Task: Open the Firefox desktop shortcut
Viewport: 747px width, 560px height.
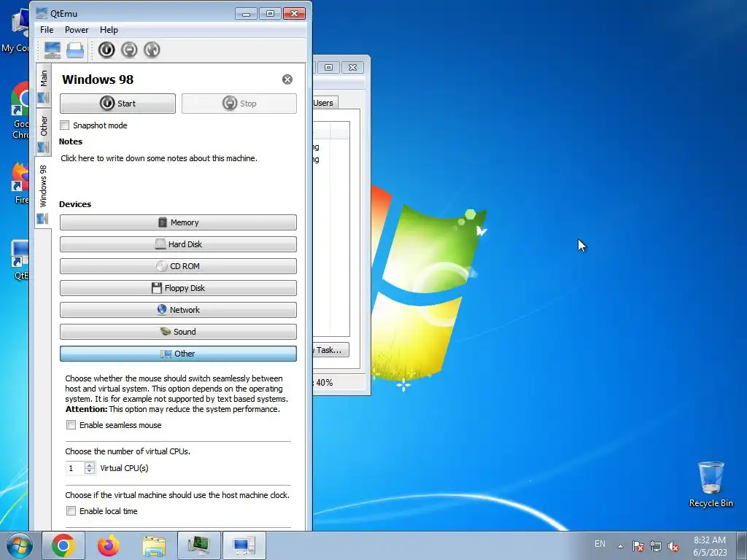Action: pos(20,183)
